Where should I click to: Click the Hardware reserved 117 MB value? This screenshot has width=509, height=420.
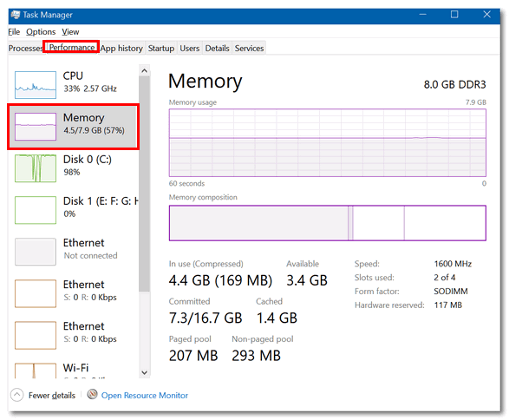click(448, 305)
